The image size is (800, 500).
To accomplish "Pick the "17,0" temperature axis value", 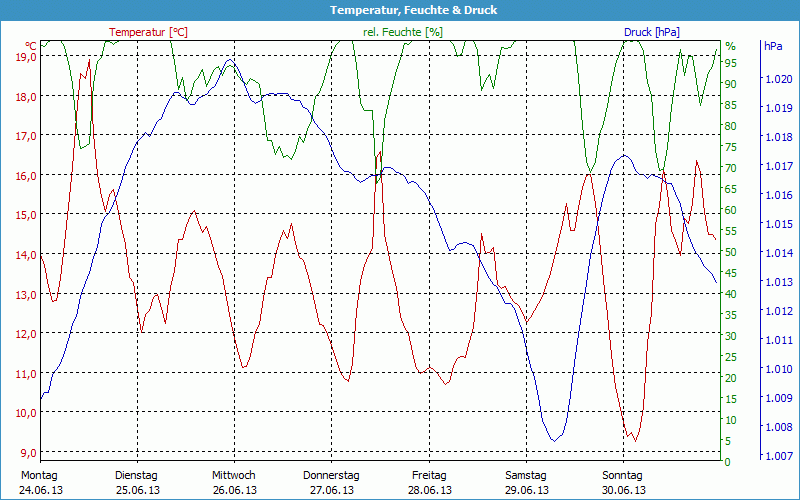I will click(26, 136).
